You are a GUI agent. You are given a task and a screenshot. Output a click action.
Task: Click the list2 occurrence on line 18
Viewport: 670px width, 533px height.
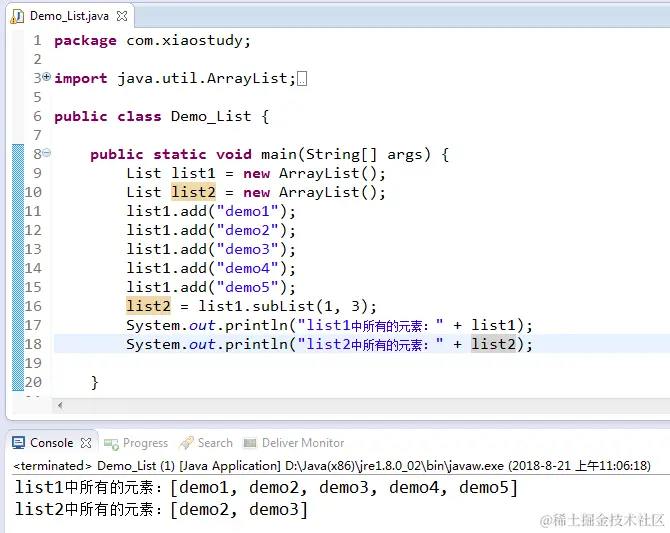(x=494, y=344)
